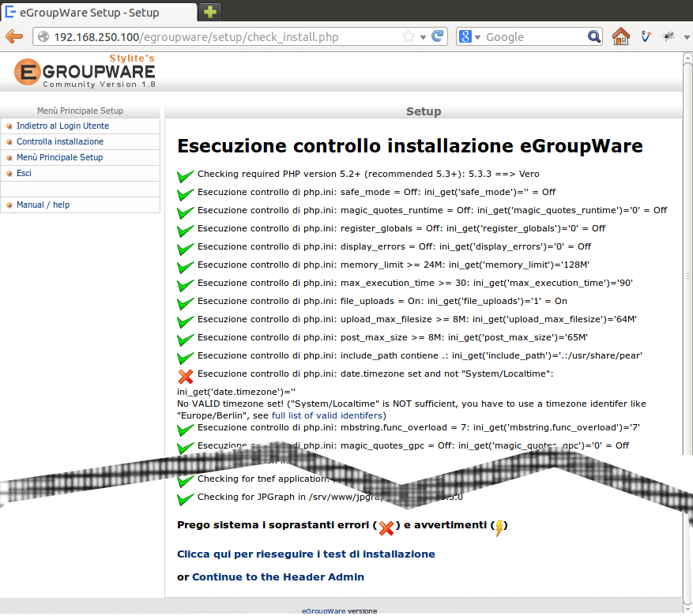Screen dimensions: 693x616
Task: Click the Google search magnifier icon
Action: pos(594,37)
